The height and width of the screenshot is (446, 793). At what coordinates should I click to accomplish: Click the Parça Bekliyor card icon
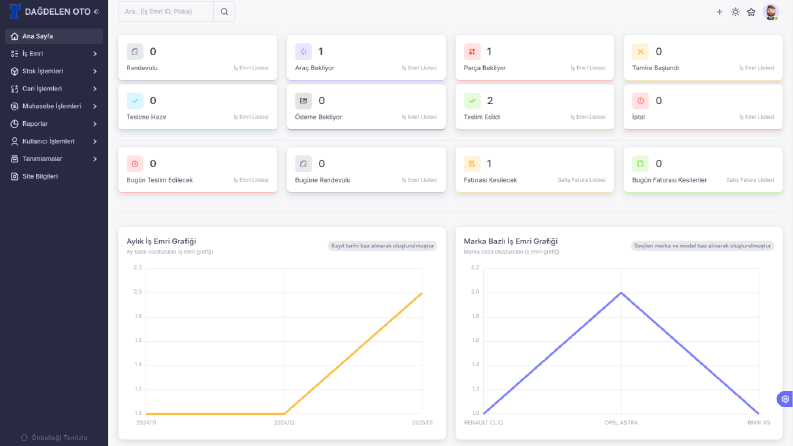(472, 52)
